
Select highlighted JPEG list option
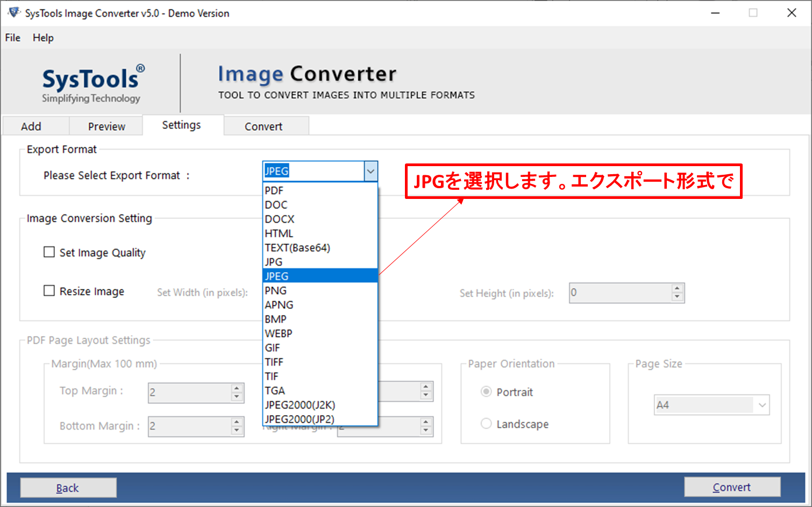pos(320,276)
